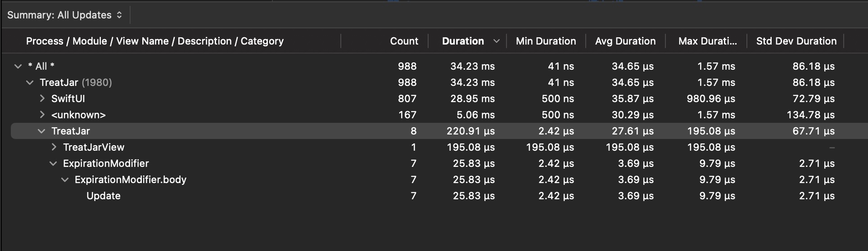
Task: Collapse the ExpirationModifier.body row
Action: click(65, 180)
